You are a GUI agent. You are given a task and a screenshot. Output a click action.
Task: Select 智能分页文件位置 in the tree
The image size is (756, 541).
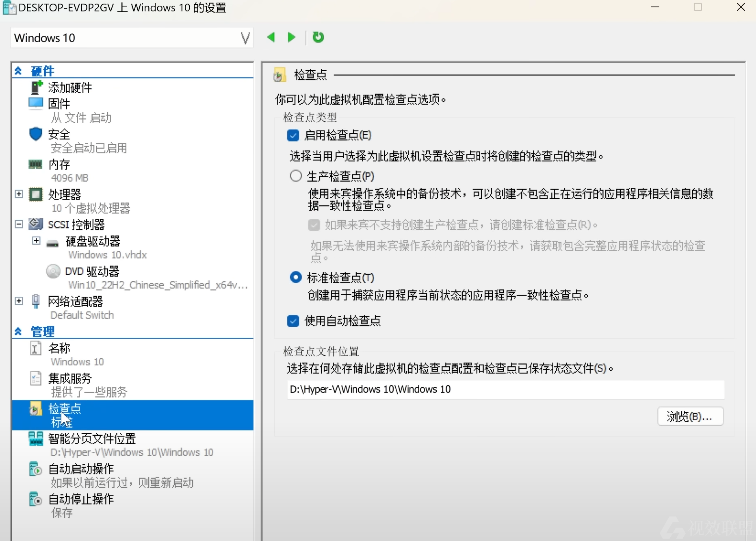92,439
